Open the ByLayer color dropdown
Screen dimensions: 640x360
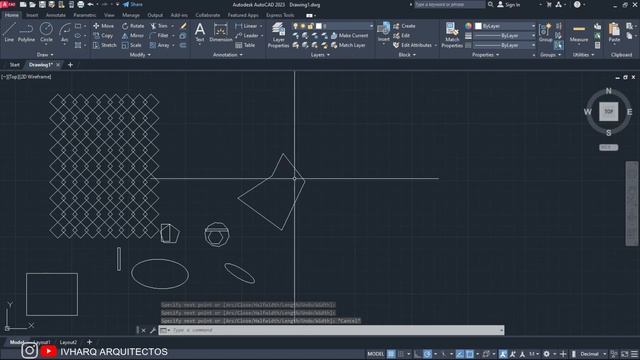coord(505,26)
